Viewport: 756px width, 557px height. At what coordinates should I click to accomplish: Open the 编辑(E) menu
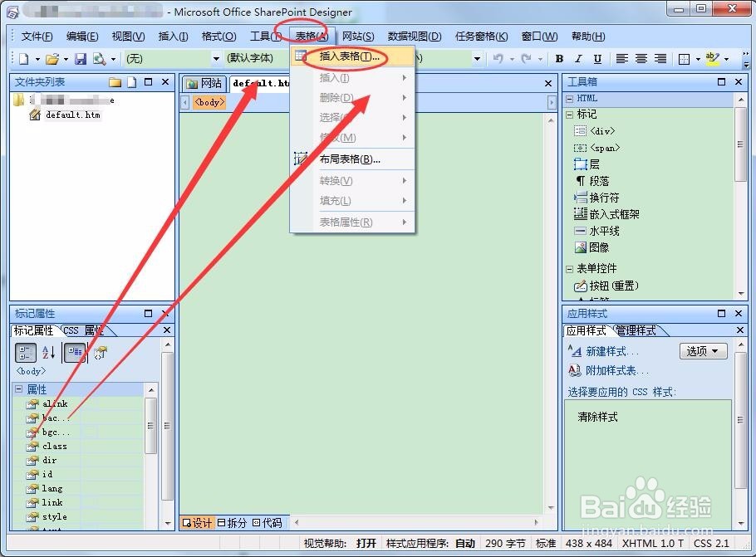(x=82, y=37)
